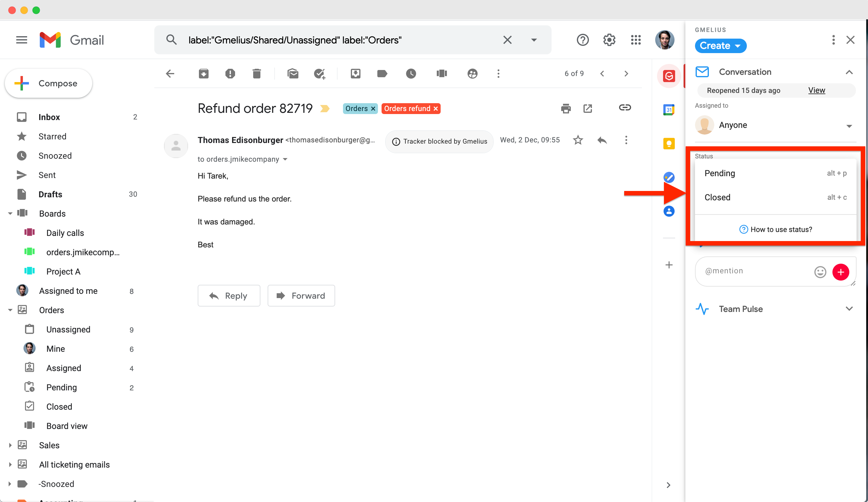Remove the Orders refund label
868x502 pixels.
[x=436, y=109]
